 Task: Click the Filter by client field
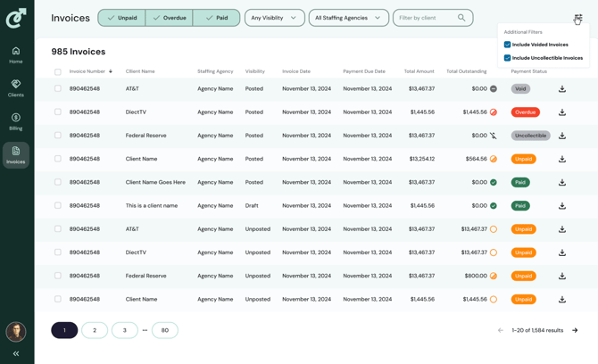pos(426,18)
